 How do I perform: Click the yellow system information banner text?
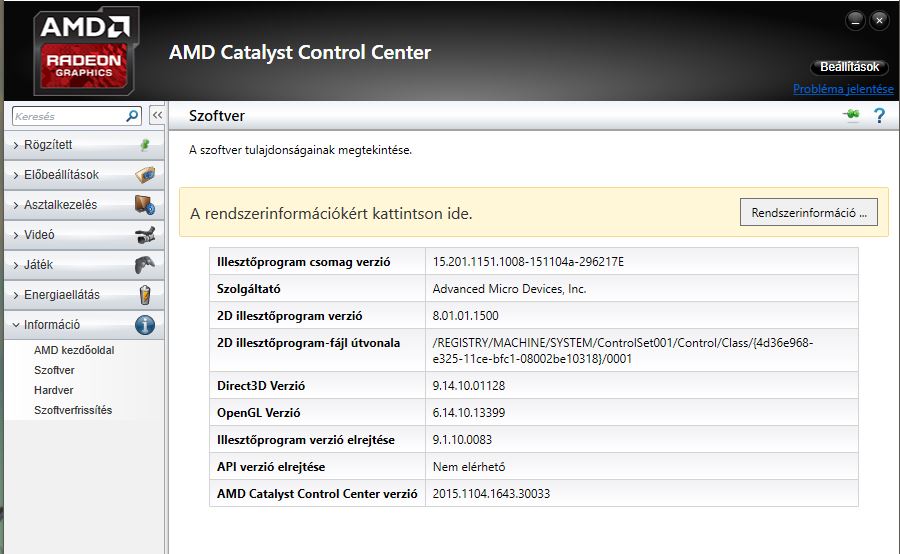tap(331, 214)
